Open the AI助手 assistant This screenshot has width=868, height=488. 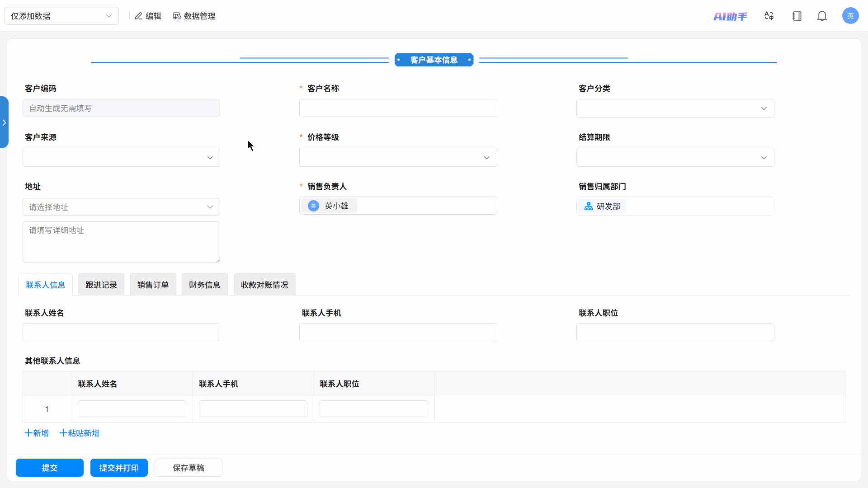[730, 16]
